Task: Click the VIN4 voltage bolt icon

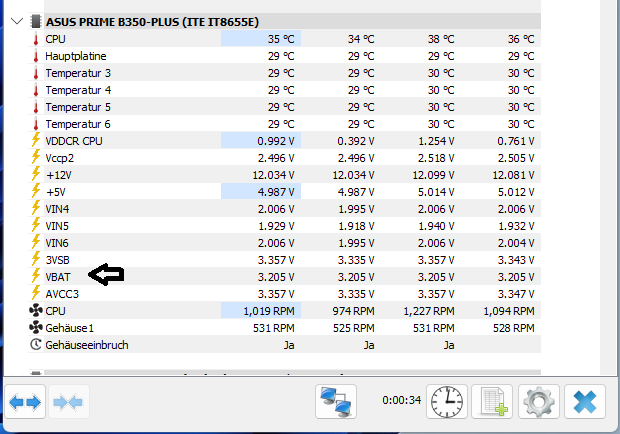Action: [36, 208]
